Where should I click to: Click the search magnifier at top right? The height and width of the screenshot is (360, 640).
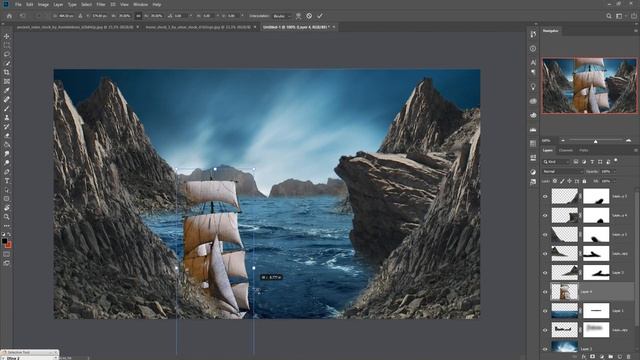609,16
